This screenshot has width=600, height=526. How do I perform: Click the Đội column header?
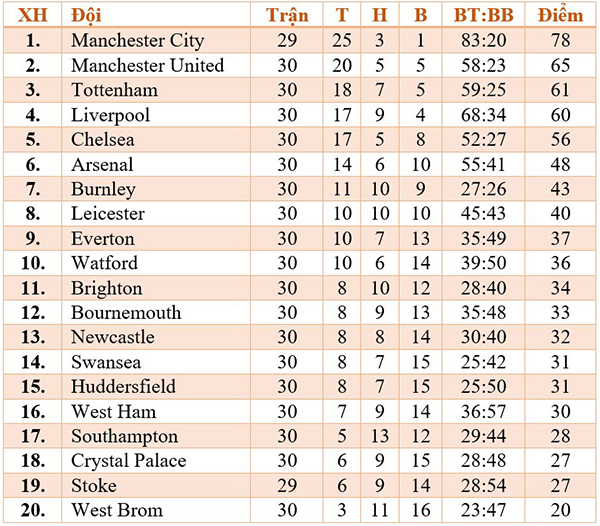86,15
